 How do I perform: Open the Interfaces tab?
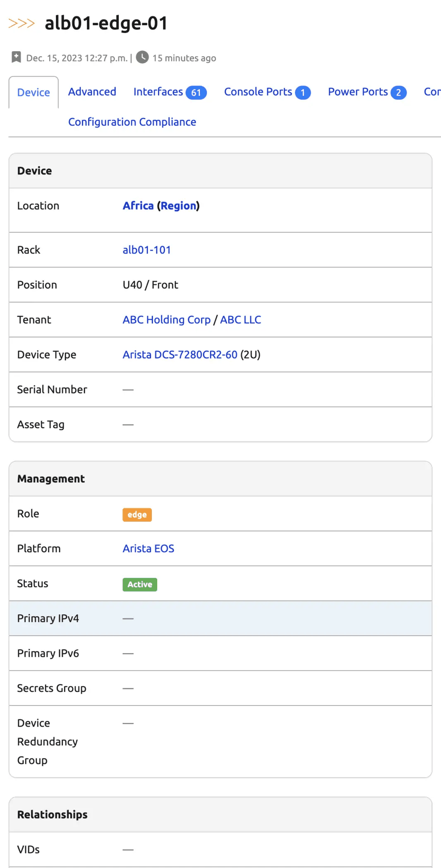coord(158,92)
